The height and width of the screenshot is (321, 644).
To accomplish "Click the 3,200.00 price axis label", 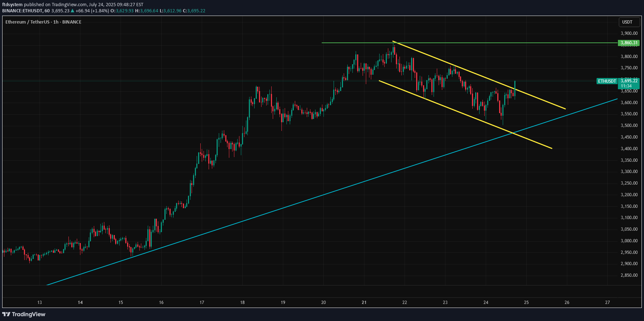I will pos(629,195).
